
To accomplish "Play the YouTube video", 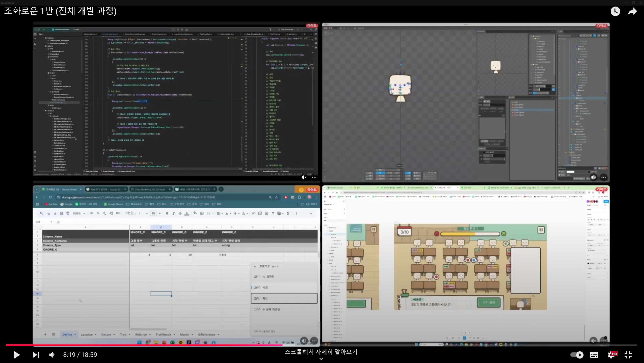I will click(x=17, y=355).
